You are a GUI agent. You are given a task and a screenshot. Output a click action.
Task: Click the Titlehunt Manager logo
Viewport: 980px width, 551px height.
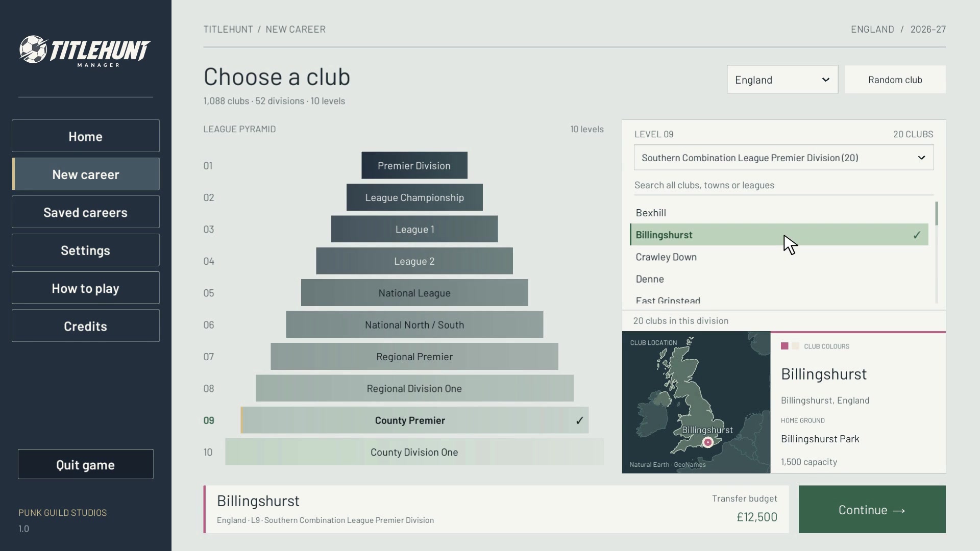click(x=85, y=51)
